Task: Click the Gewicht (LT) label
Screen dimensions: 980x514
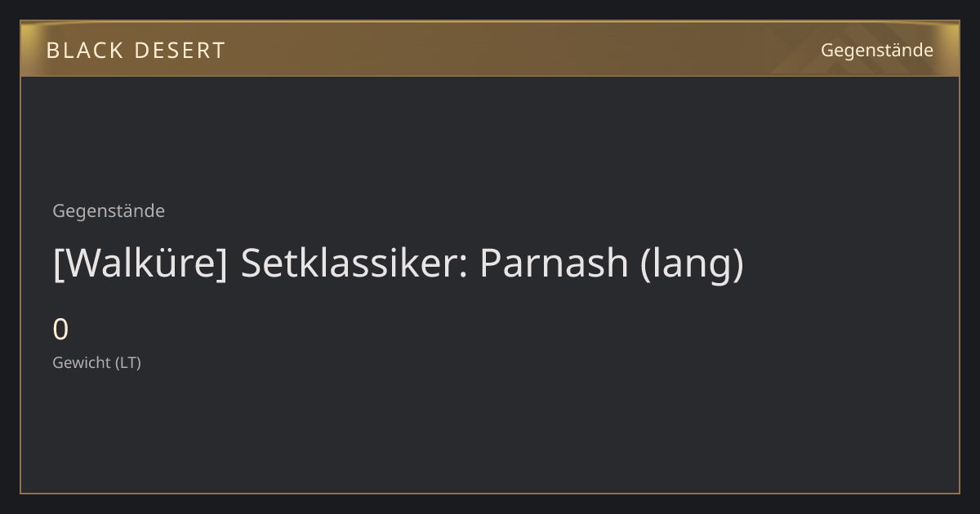Action: coord(96,362)
